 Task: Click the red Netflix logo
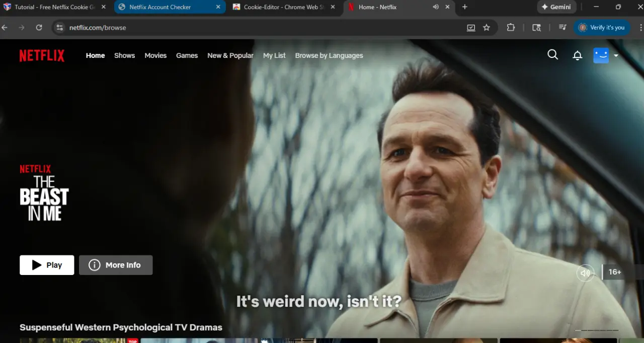click(42, 55)
